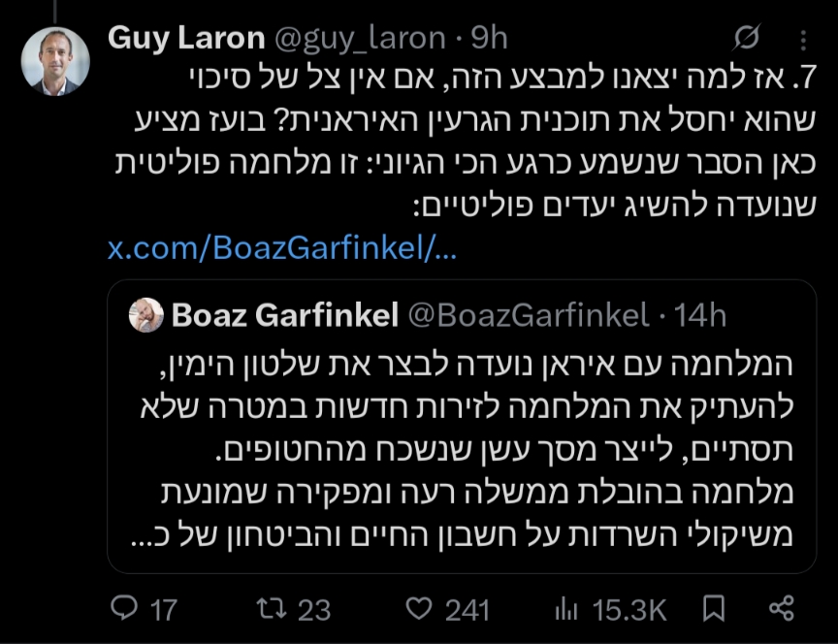The height and width of the screenshot is (644, 838).
Task: Open the three-dot more options menu
Action: coord(801,39)
